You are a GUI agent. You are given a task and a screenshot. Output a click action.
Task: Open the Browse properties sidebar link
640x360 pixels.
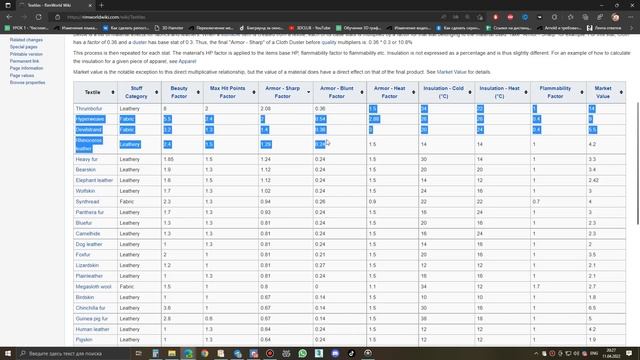coord(27,82)
